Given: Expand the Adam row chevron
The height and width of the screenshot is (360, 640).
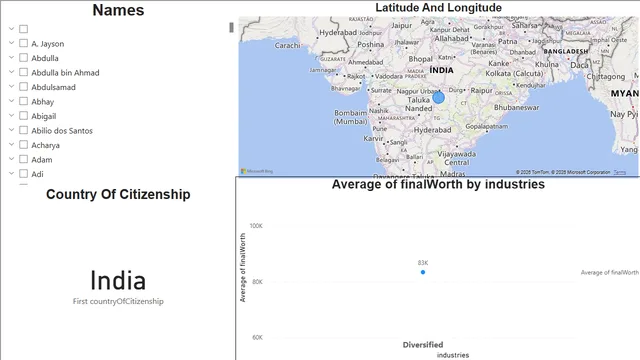Looking at the screenshot, I should 11,159.
